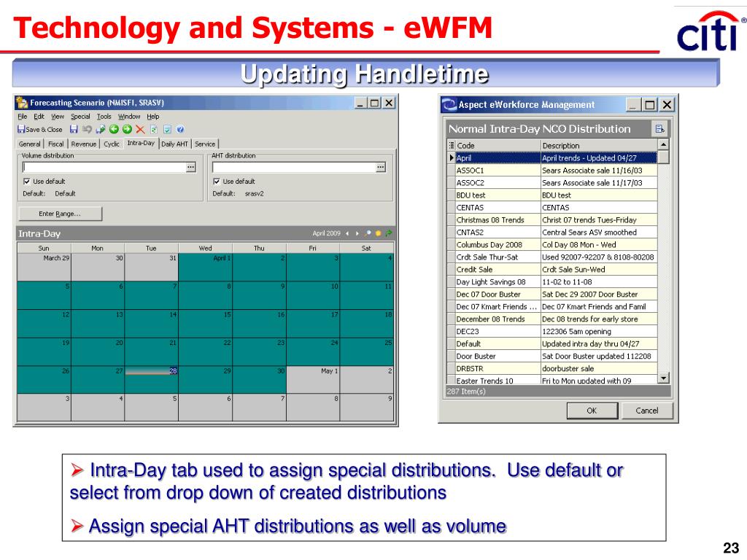747x560 pixels.
Task: Click the Description column header
Action: coord(599,145)
